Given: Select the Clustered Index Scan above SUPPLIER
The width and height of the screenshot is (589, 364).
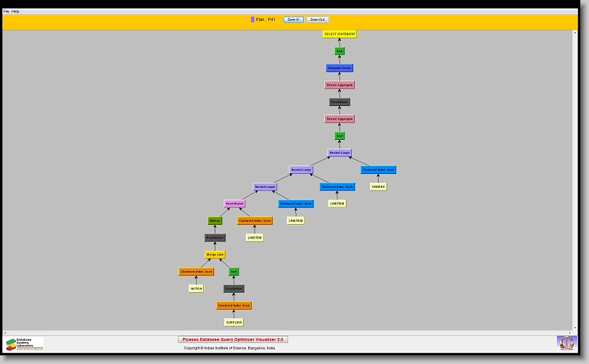Looking at the screenshot, I should pos(234,305).
